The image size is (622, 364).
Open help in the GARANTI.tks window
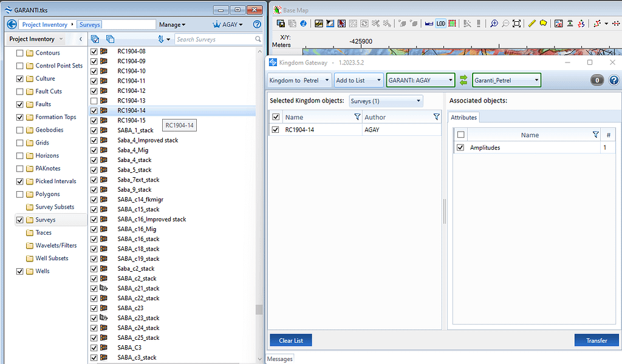click(257, 24)
